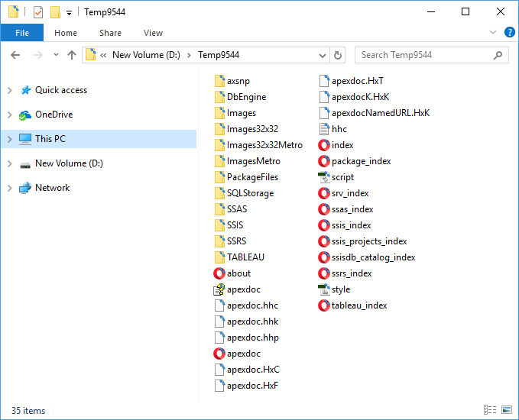The height and width of the screenshot is (420, 519).
Task: Select the apexdocNamedURL.HxK file name
Action: click(x=381, y=113)
